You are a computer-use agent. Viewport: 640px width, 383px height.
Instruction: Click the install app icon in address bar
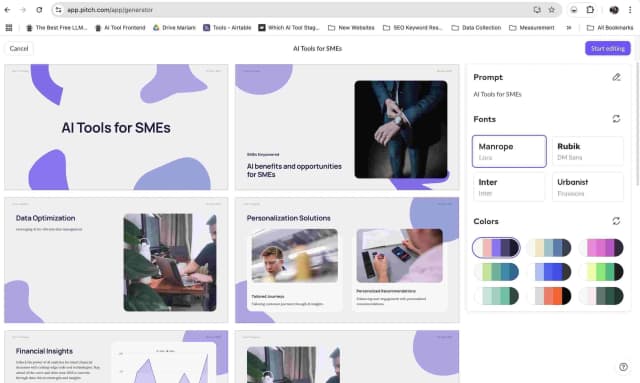tap(537, 10)
